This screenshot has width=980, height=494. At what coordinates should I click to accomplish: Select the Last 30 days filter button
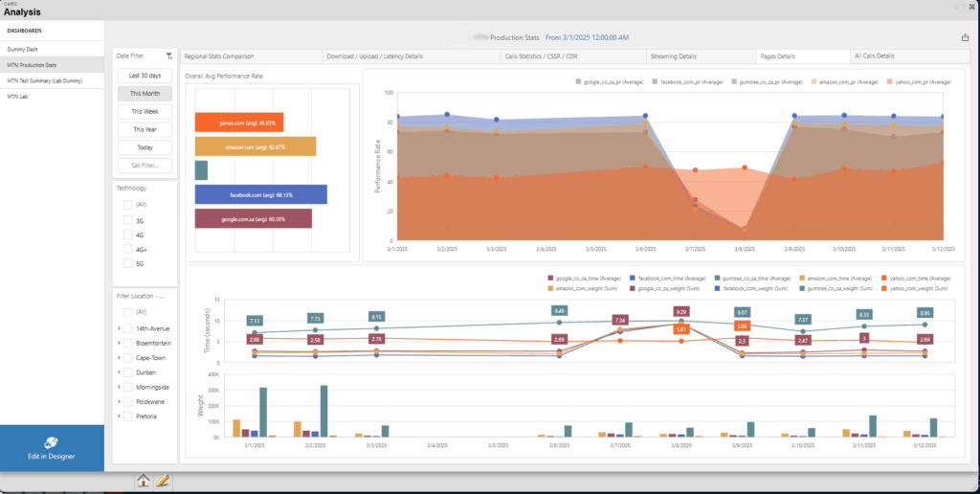click(145, 76)
